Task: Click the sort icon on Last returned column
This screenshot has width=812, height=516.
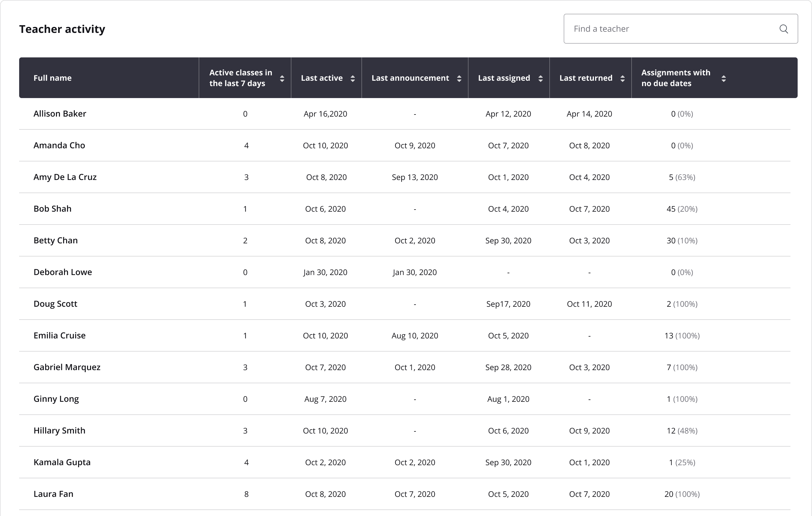Action: (622, 78)
